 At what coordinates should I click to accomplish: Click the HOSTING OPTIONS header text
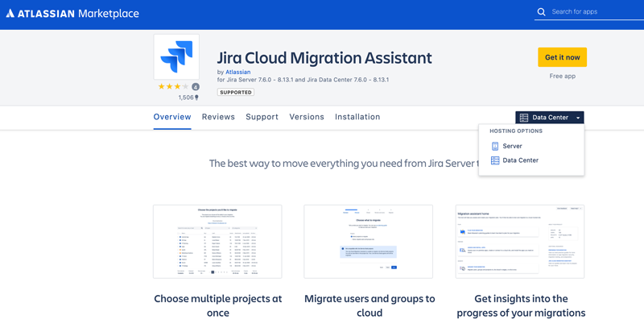click(516, 131)
